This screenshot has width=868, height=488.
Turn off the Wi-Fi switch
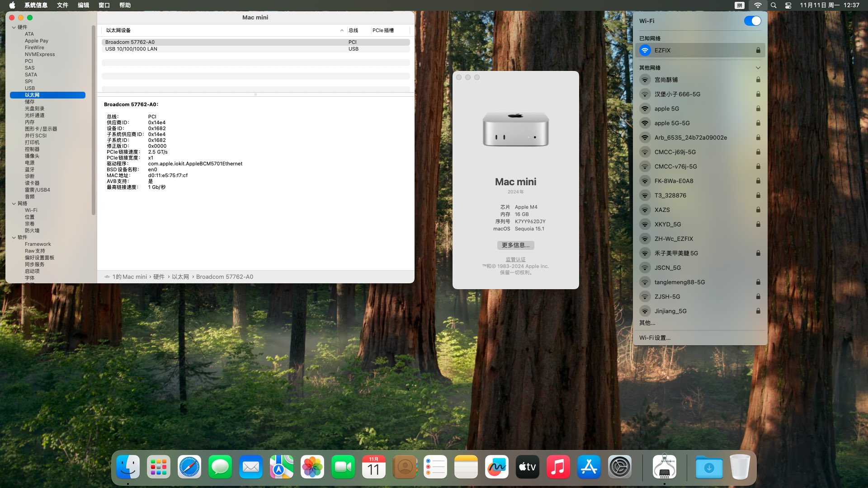point(752,21)
